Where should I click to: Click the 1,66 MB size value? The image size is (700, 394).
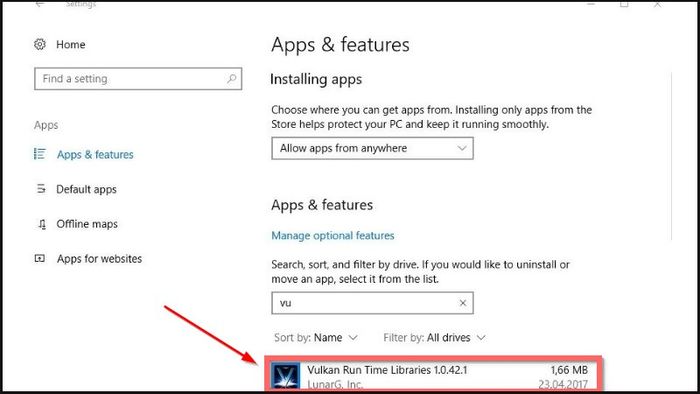tap(569, 370)
